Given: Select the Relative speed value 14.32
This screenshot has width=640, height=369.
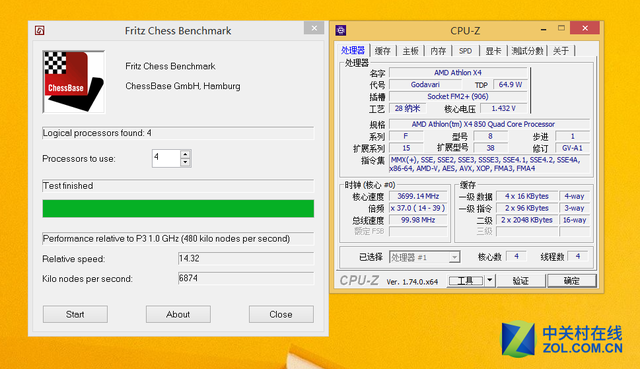Looking at the screenshot, I should (246, 258).
